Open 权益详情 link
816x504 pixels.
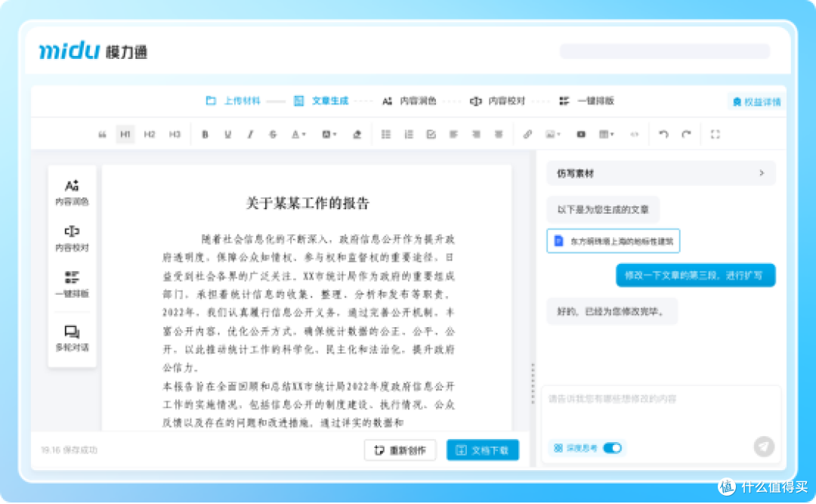tap(756, 102)
